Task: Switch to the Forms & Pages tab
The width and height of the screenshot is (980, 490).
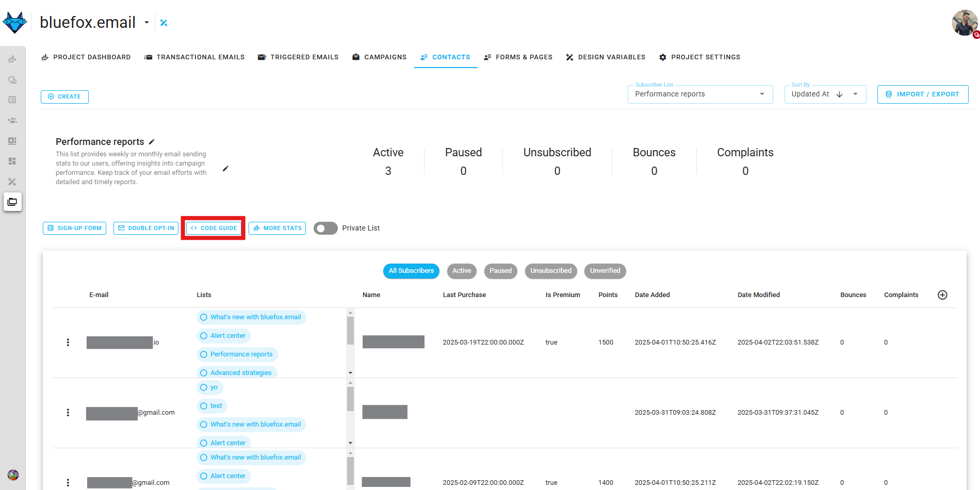Action: [518, 57]
